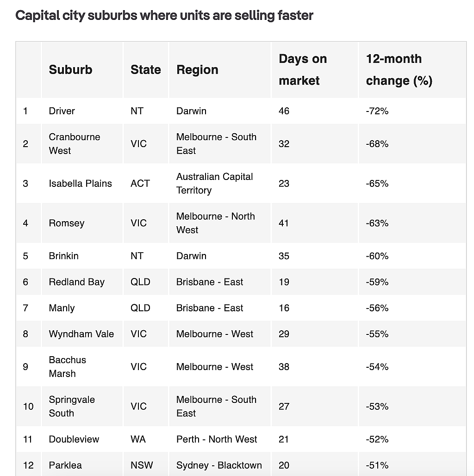The width and height of the screenshot is (474, 476).
Task: Click the Isabella Plains cell
Action: pyautogui.click(x=82, y=183)
